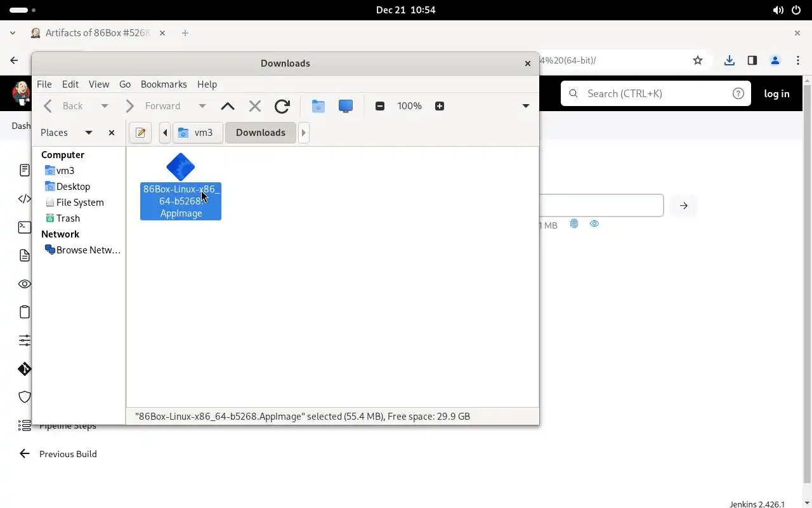Open the Go menu

(125, 84)
